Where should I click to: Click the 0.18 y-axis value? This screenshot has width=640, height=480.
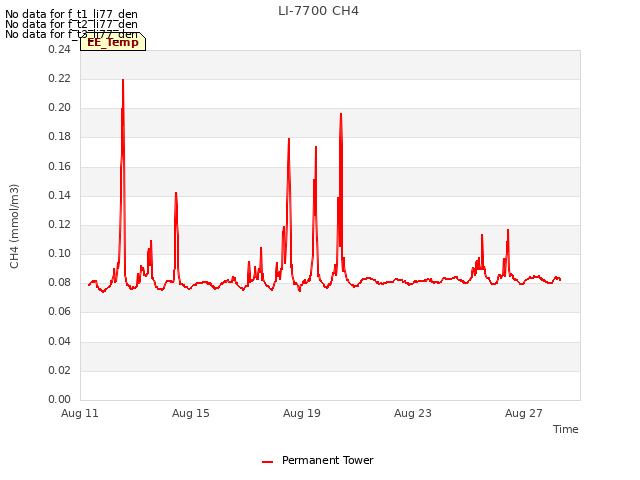pos(60,137)
